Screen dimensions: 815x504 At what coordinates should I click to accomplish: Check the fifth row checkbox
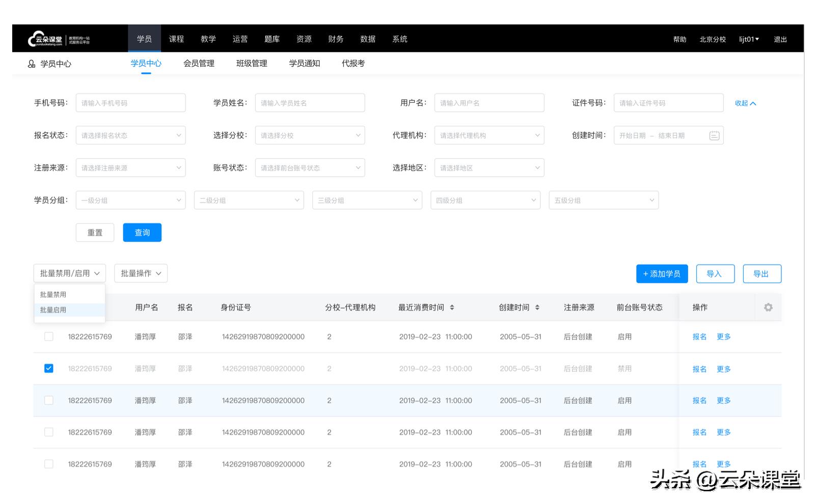pos(49,464)
